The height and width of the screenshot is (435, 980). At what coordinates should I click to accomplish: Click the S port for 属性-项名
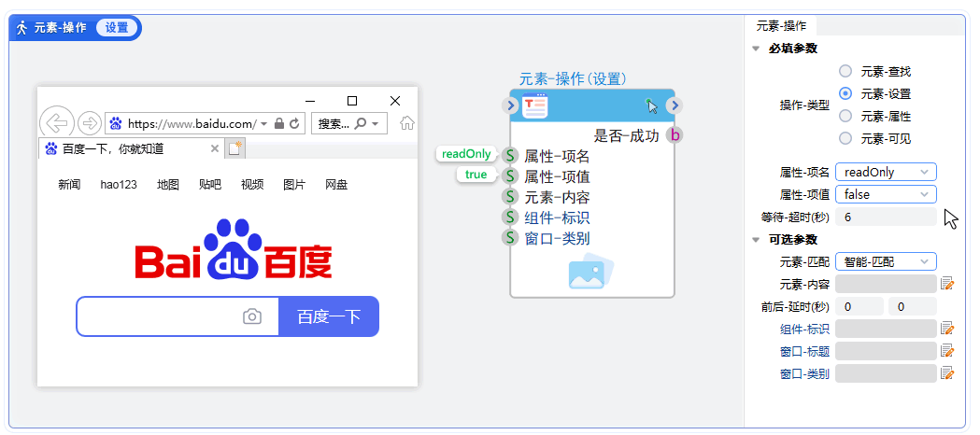[x=510, y=155]
